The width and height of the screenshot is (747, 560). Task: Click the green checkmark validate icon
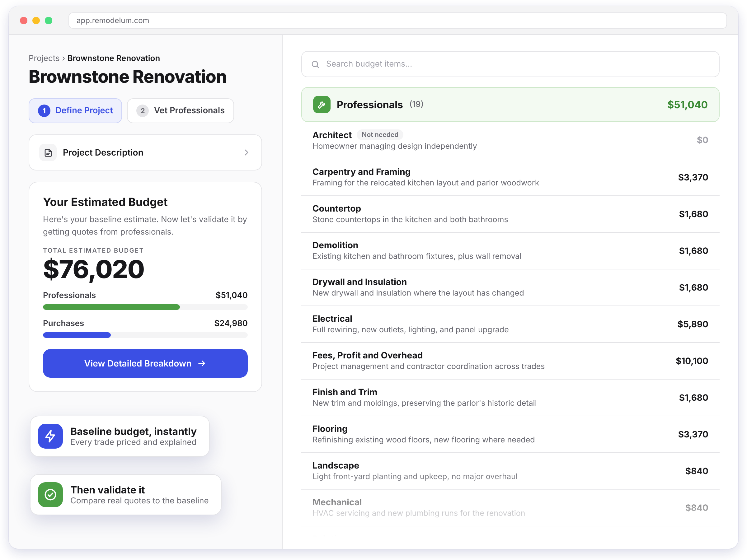(x=50, y=495)
